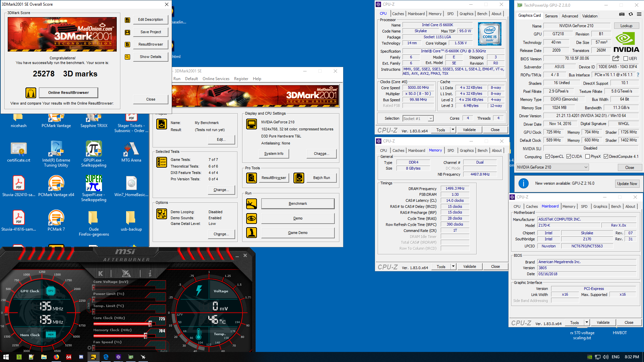Open the Help menu in 3DMark2001
Viewport: 644px width, 362px height.
pyautogui.click(x=257, y=79)
